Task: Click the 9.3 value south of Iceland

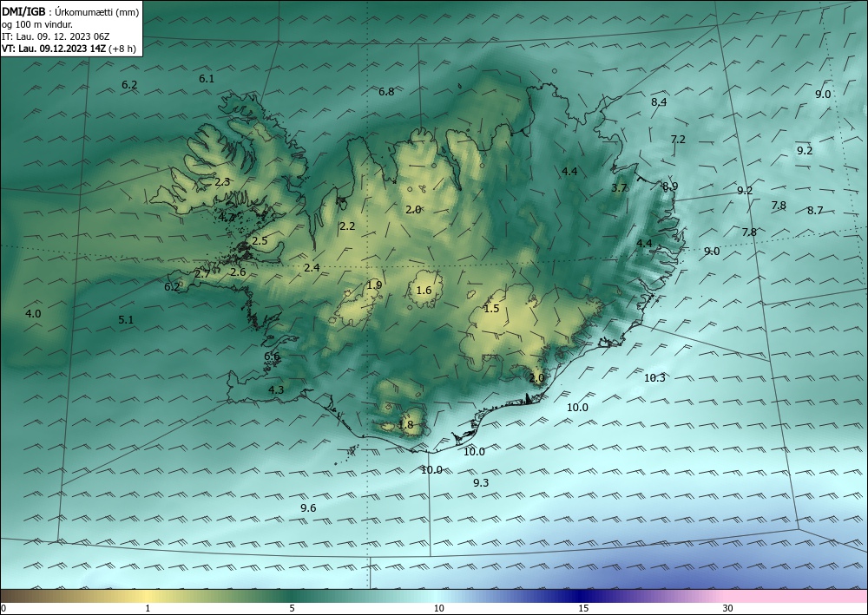Action: click(481, 483)
